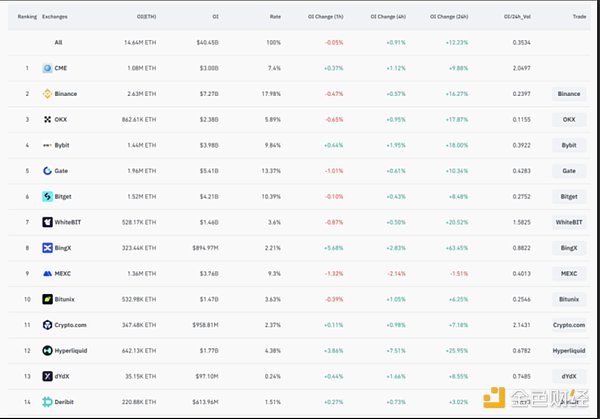This screenshot has width=600, height=419.
Task: Sort by the Rate column header
Action: coord(275,17)
